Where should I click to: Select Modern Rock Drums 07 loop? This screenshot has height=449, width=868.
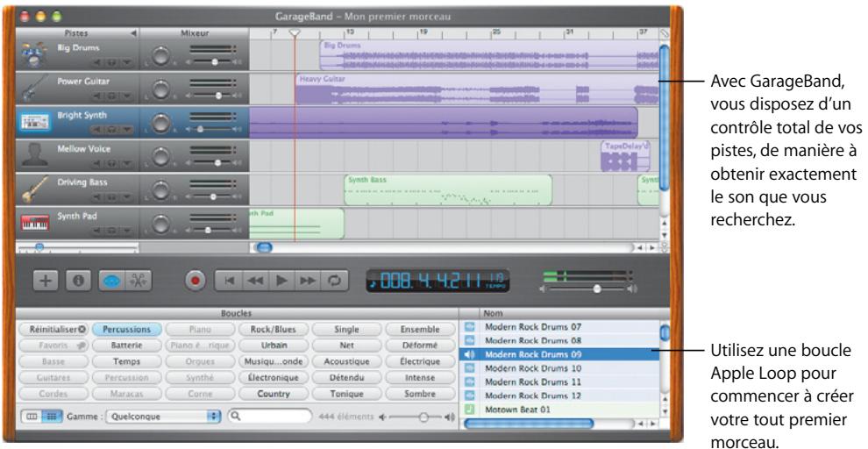[559, 327]
